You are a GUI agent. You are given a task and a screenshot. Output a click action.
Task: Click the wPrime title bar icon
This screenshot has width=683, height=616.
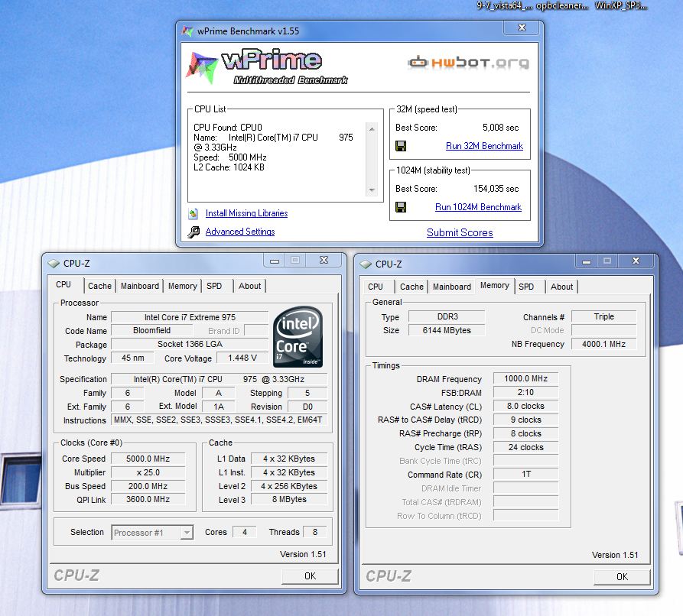pyautogui.click(x=187, y=31)
